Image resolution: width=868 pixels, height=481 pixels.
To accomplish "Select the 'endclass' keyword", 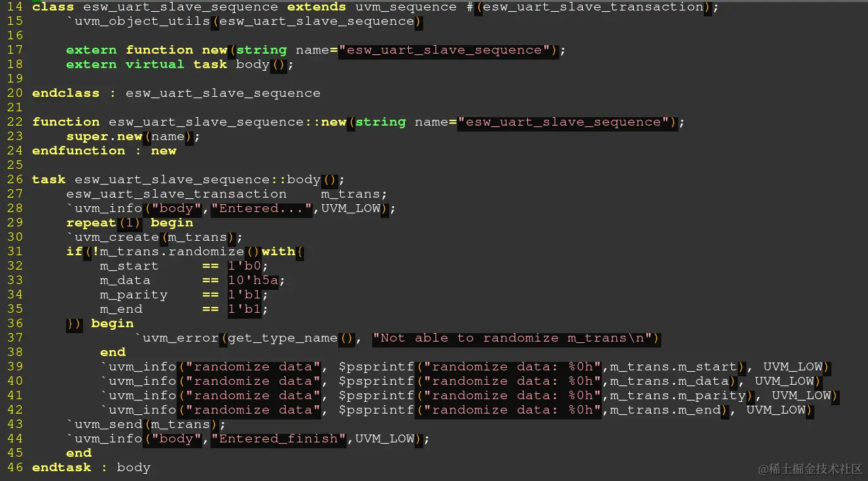I will [66, 93].
